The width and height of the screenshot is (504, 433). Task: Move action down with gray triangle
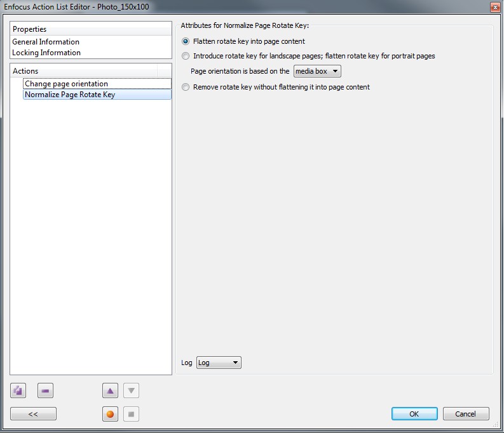(x=131, y=390)
